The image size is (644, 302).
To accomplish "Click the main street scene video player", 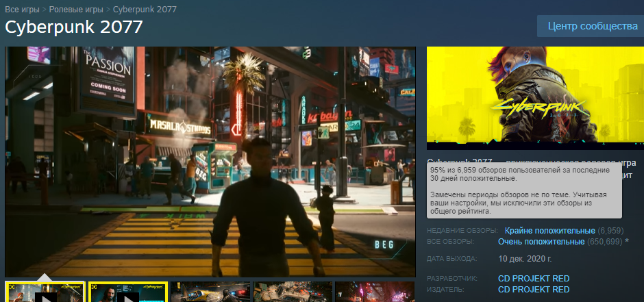I will click(x=210, y=162).
